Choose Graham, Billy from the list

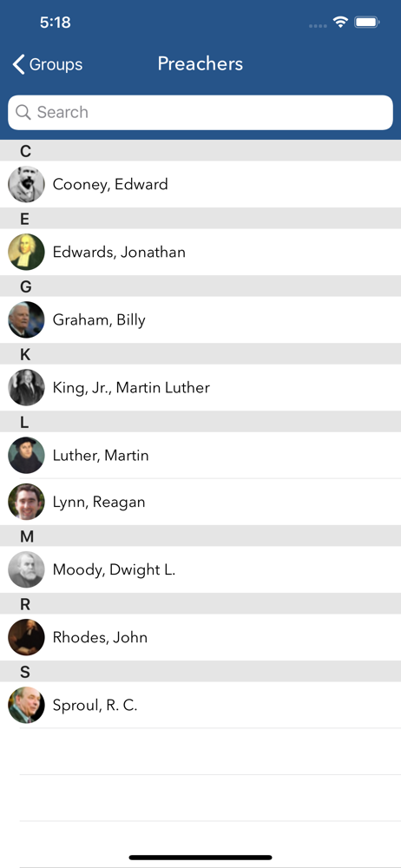click(200, 319)
